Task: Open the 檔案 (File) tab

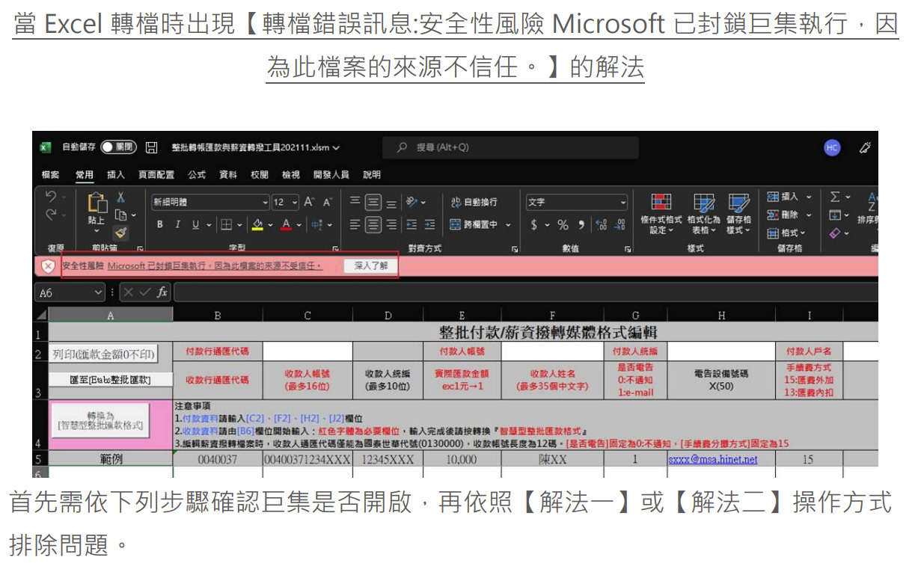Action: (50, 174)
